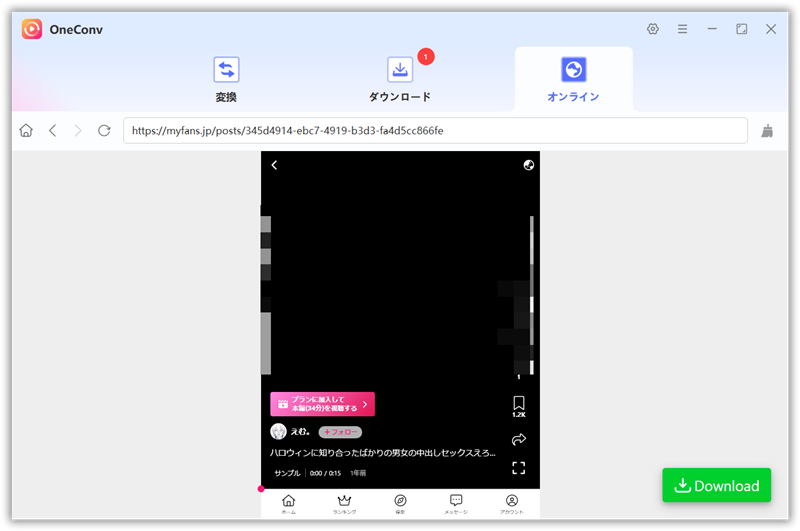This screenshot has width=800, height=531.
Task: Tap the back chevron in the video player
Action: [x=274, y=165]
